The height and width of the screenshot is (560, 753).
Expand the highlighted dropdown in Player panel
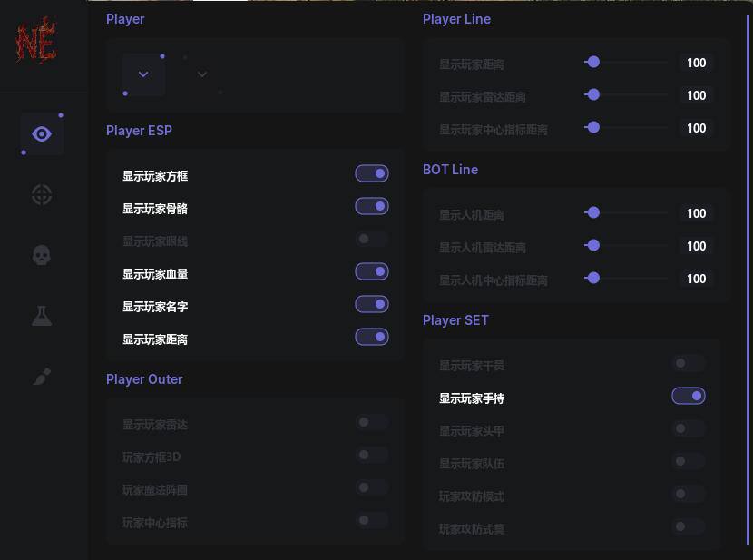click(x=143, y=74)
